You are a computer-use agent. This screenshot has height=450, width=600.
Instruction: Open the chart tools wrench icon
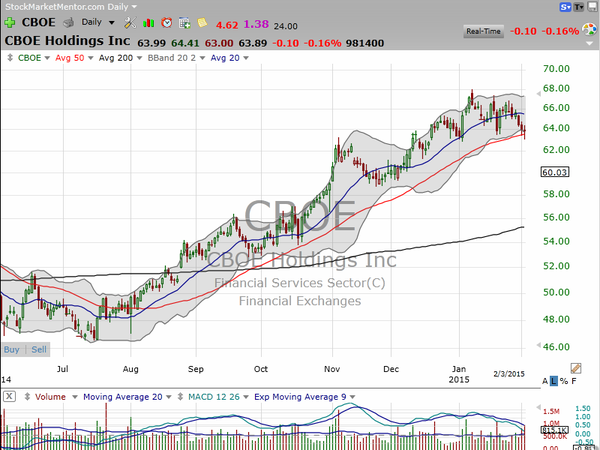130,23
